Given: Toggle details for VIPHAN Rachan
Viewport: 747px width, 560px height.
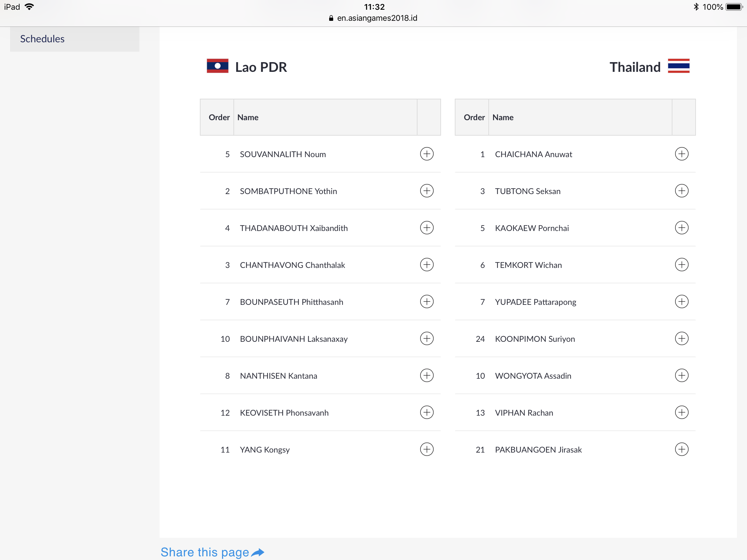Looking at the screenshot, I should point(682,413).
